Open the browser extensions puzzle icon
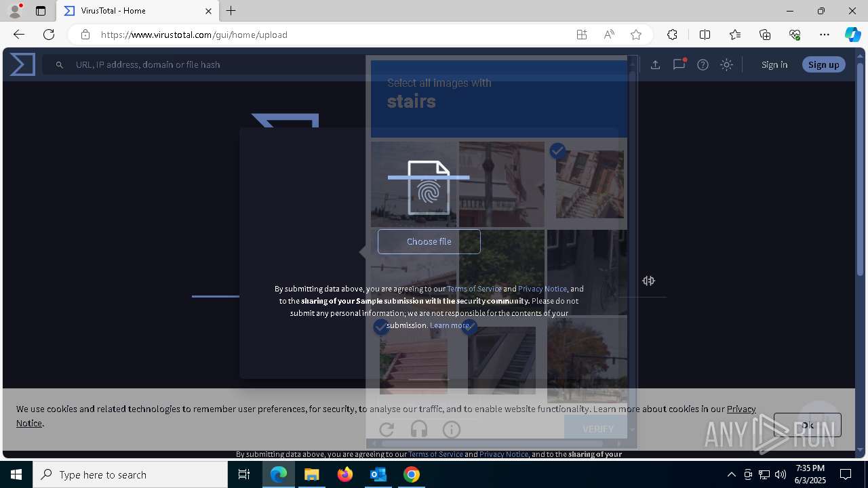868x488 pixels. (x=672, y=35)
